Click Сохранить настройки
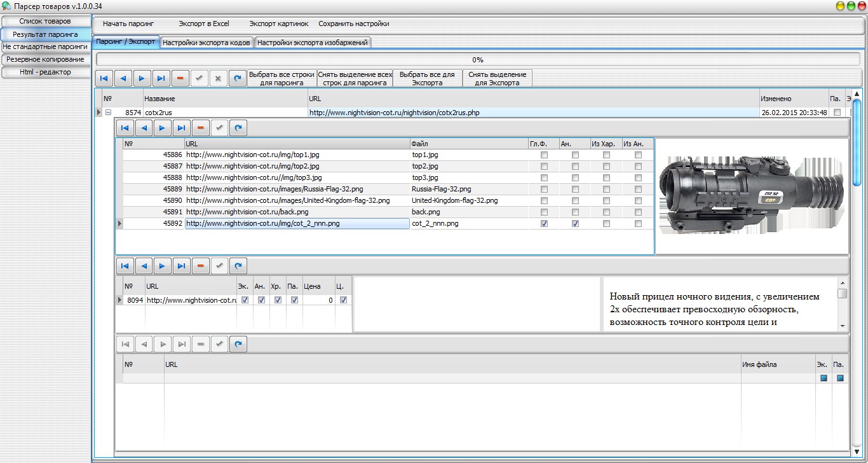868x463 pixels. pyautogui.click(x=354, y=24)
